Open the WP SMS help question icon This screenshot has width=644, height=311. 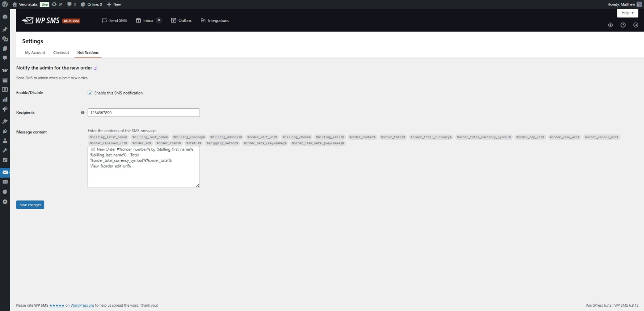coord(623,25)
